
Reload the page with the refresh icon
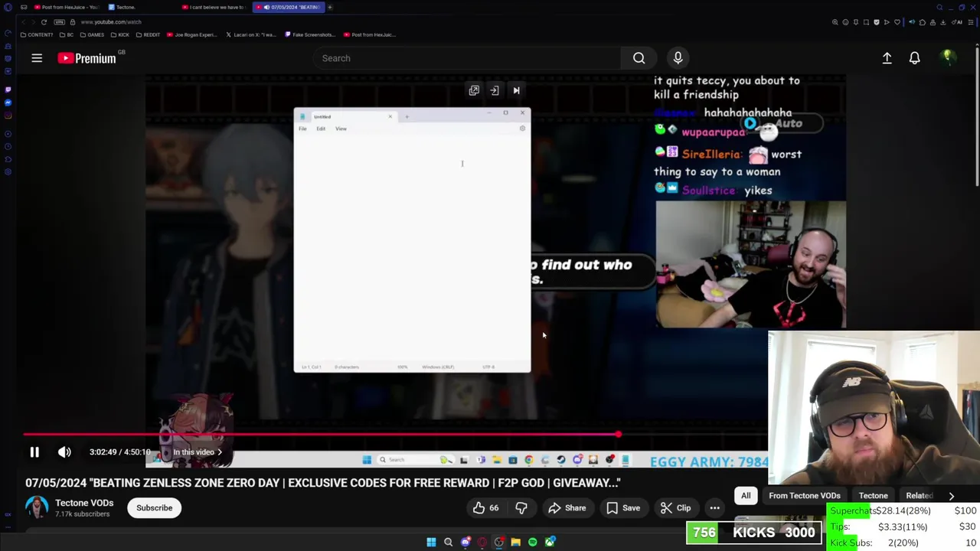pyautogui.click(x=44, y=22)
